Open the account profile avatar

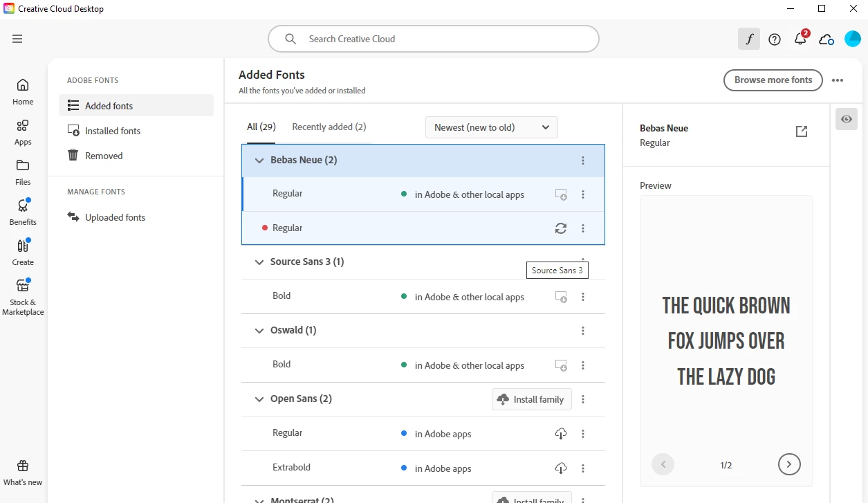(853, 39)
